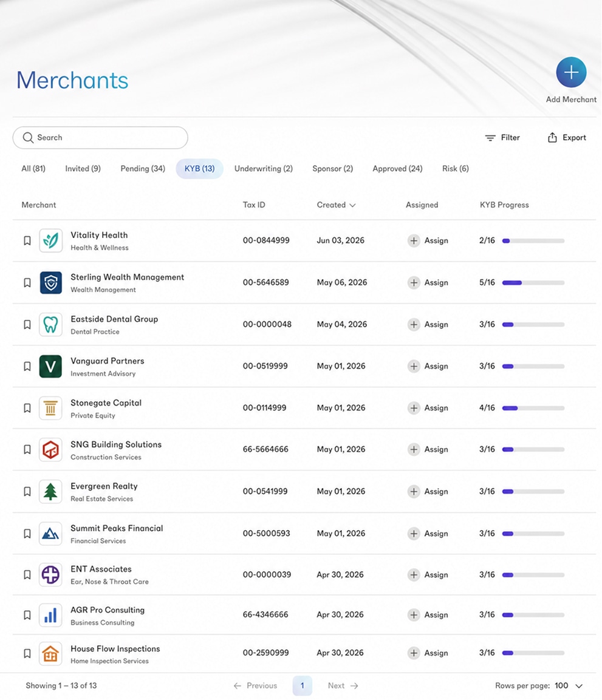Click the Merchant column header
Image resolution: width=602 pixels, height=700 pixels.
tap(39, 205)
